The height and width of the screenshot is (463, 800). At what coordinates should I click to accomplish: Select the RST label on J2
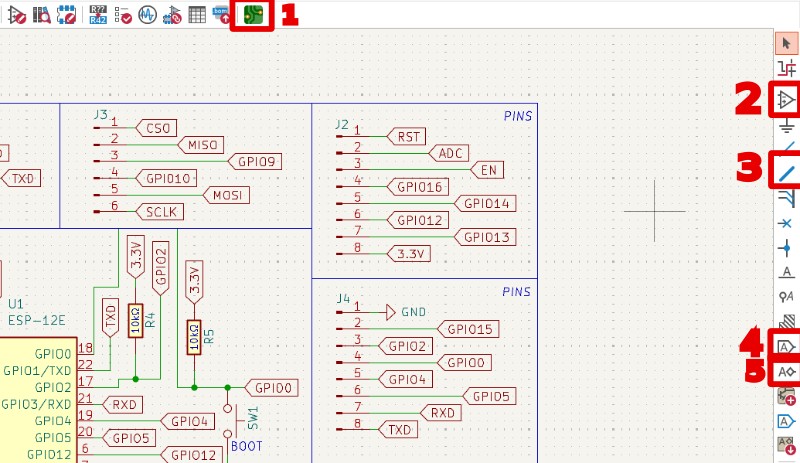(406, 137)
